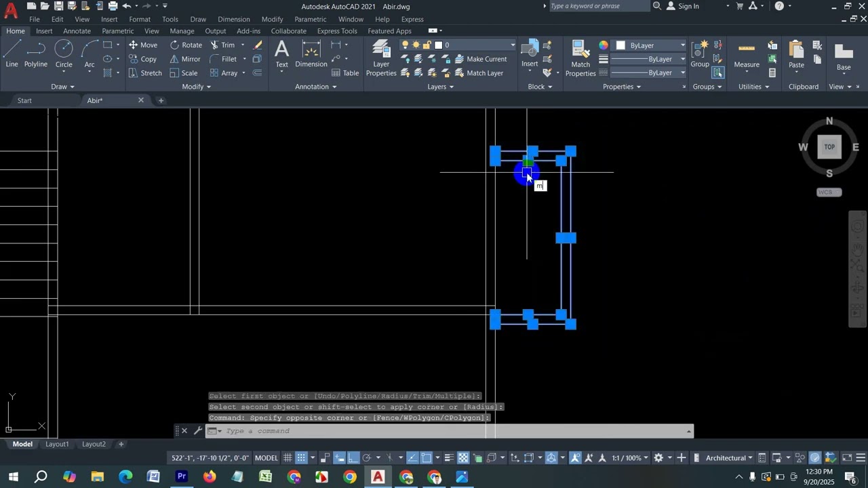Click the Match Layer button
This screenshot has height=488, width=868.
[x=479, y=73]
